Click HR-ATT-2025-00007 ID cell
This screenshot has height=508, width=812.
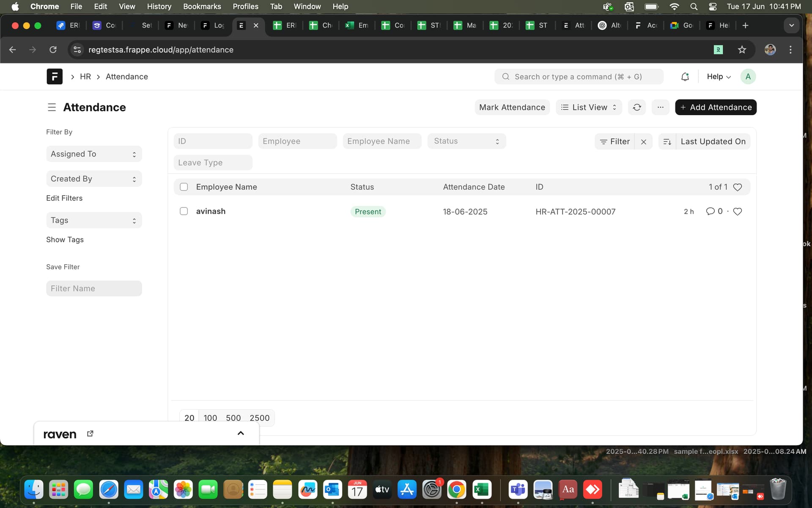pos(575,212)
